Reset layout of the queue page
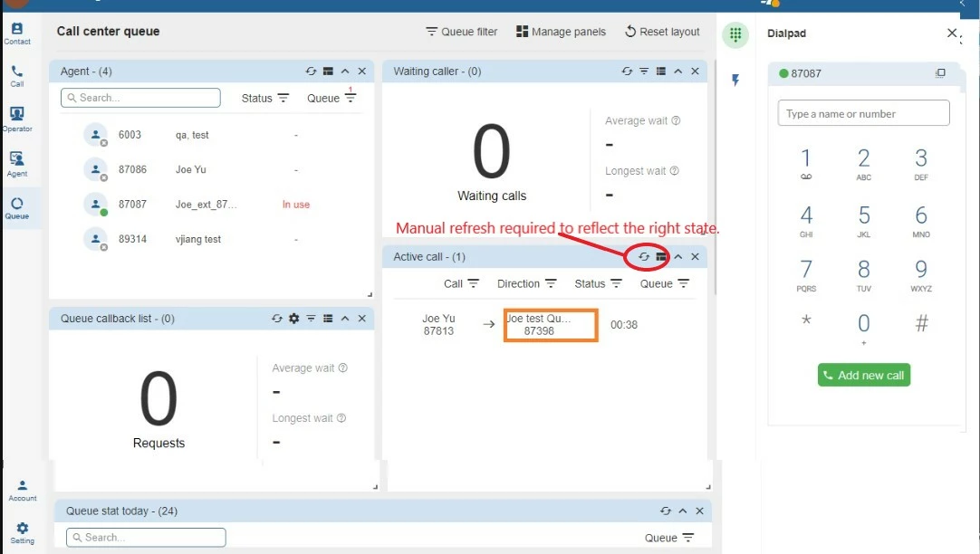 click(662, 31)
